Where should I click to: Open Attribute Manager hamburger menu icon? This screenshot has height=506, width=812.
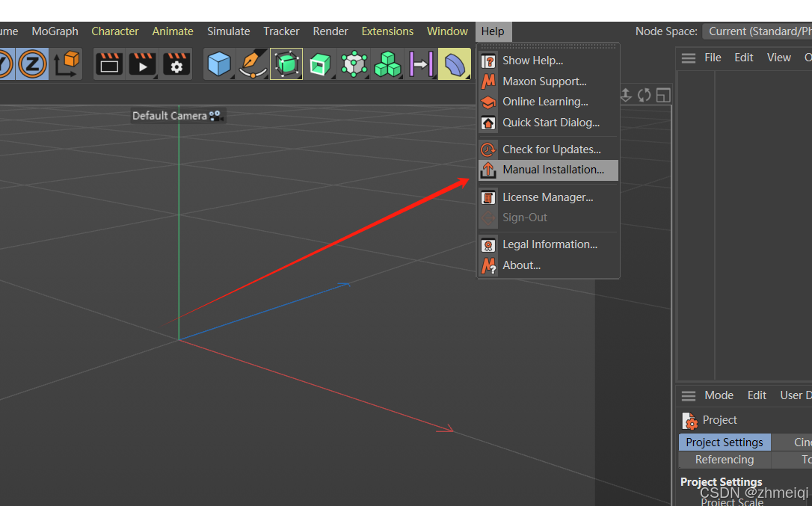(688, 395)
